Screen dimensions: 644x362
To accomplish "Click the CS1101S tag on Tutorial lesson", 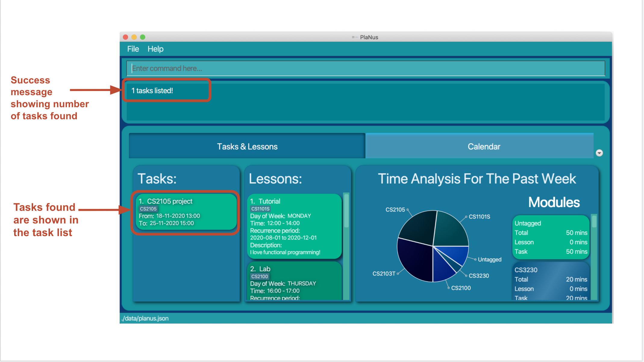I will pyautogui.click(x=260, y=209).
